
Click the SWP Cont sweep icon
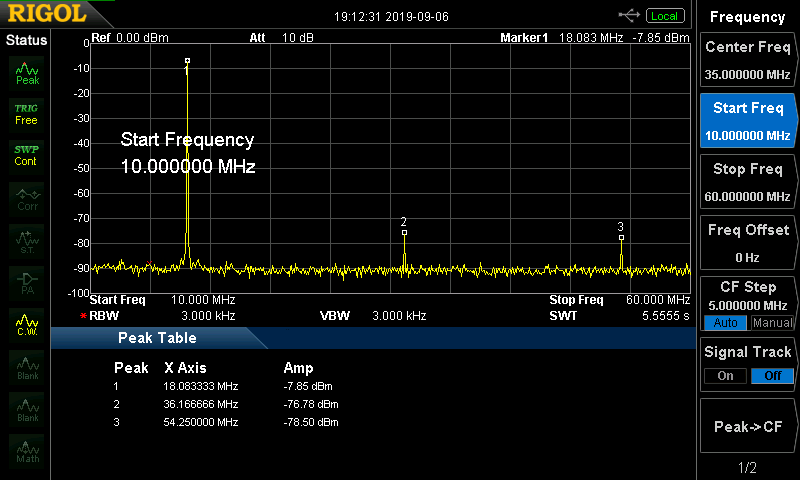tap(27, 155)
